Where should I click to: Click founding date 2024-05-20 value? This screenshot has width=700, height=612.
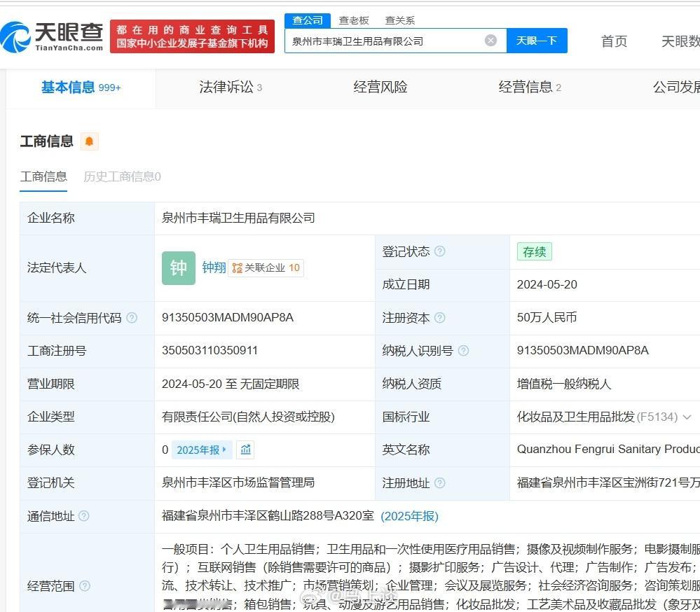click(547, 284)
